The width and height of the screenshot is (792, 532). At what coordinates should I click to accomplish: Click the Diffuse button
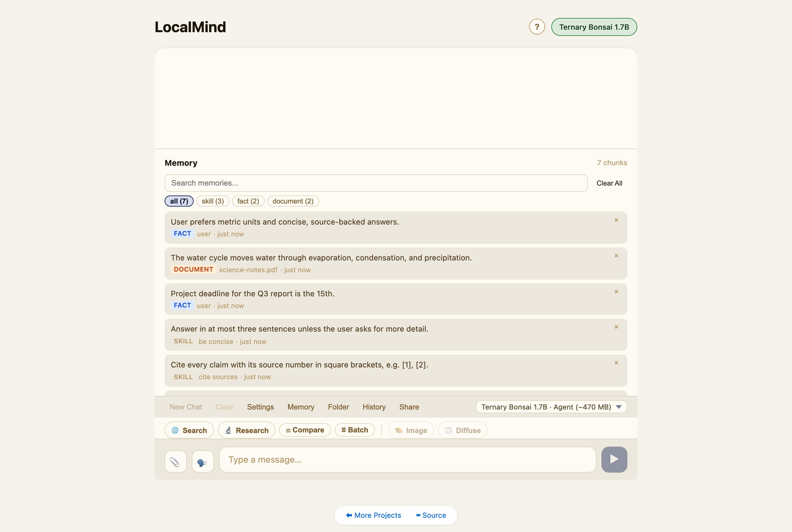(463, 430)
